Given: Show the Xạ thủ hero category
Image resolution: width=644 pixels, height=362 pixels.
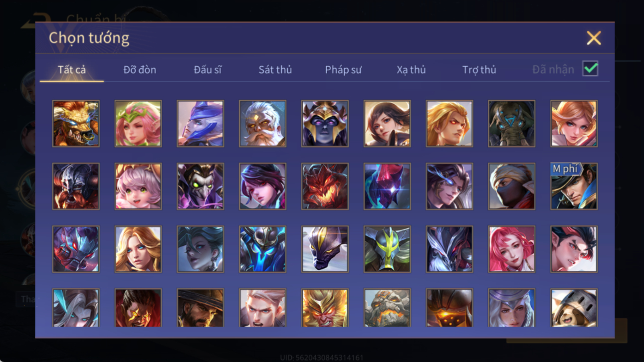Looking at the screenshot, I should click(x=411, y=70).
